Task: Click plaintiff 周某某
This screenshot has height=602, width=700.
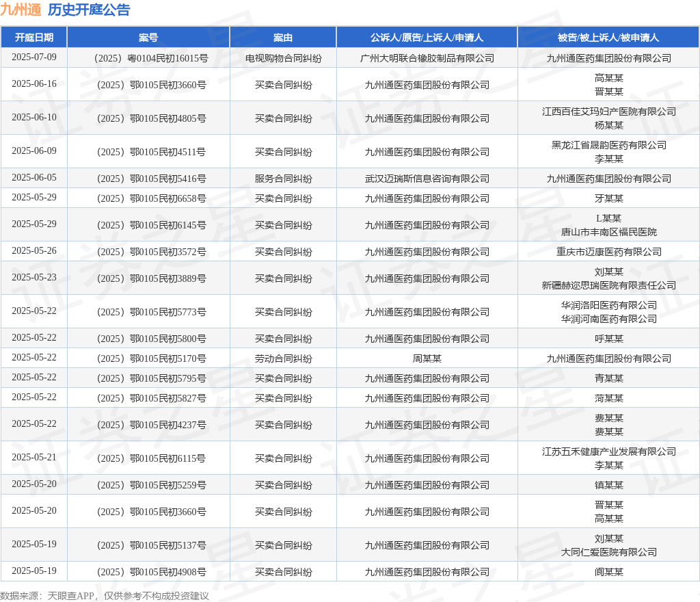Action: point(427,358)
